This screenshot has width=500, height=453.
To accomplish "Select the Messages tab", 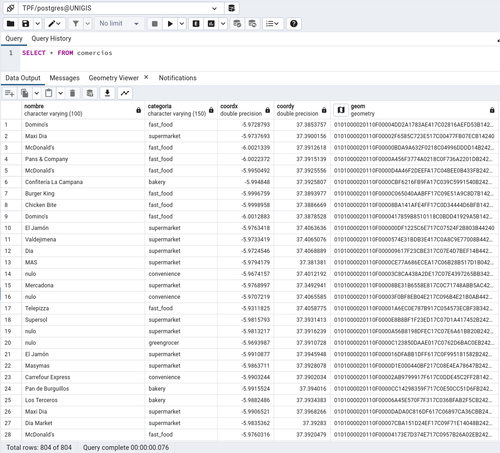I will (x=64, y=78).
